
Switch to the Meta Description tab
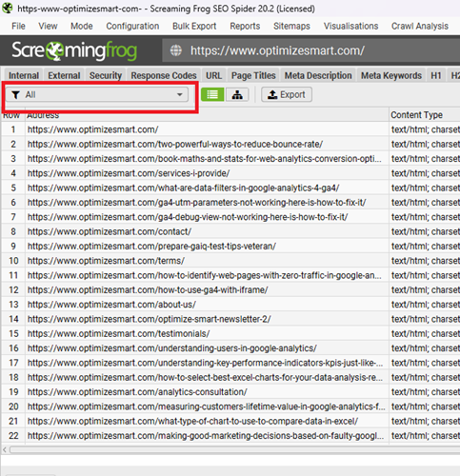pyautogui.click(x=318, y=75)
